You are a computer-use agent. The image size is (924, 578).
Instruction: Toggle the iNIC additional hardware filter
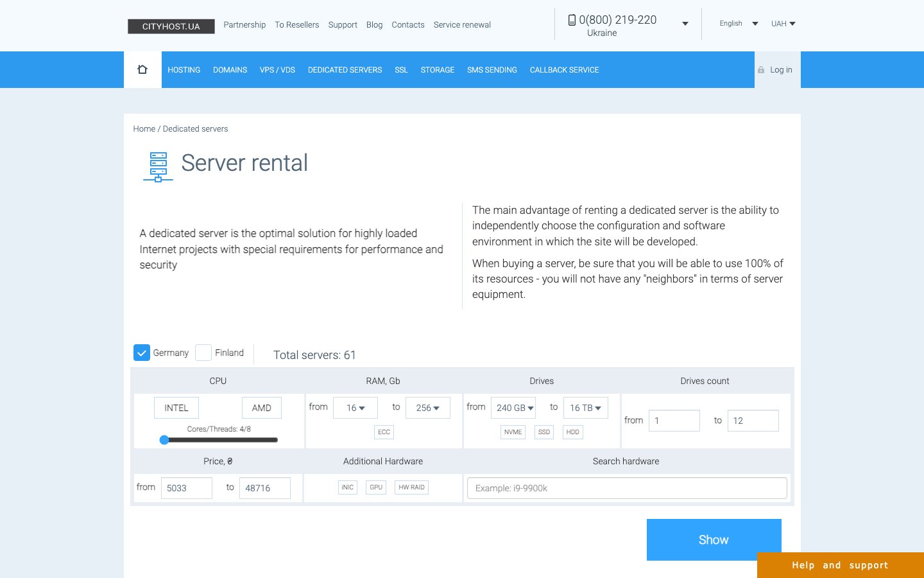point(348,487)
